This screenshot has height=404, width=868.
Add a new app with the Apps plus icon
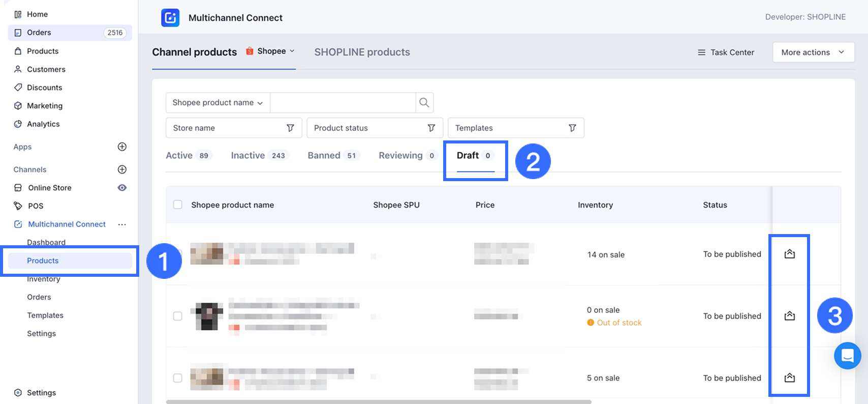[x=122, y=147]
